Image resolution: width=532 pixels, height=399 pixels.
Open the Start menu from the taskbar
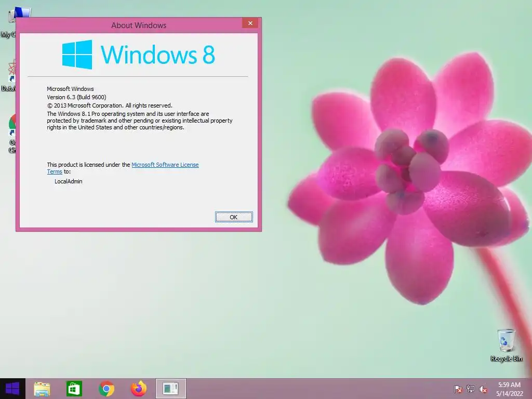(x=12, y=389)
